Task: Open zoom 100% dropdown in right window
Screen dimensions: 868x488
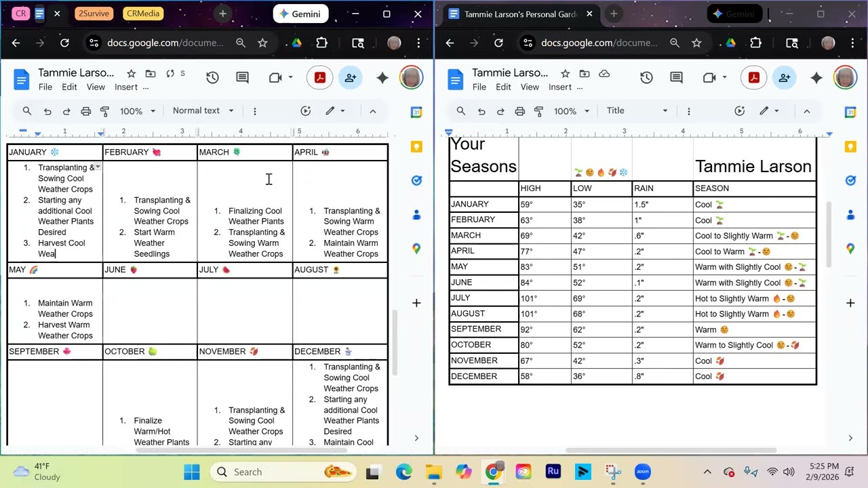Action: click(x=572, y=111)
